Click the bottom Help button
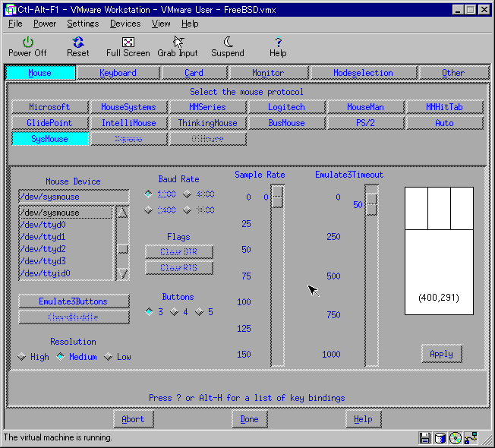This screenshot has width=495, height=448. click(364, 419)
